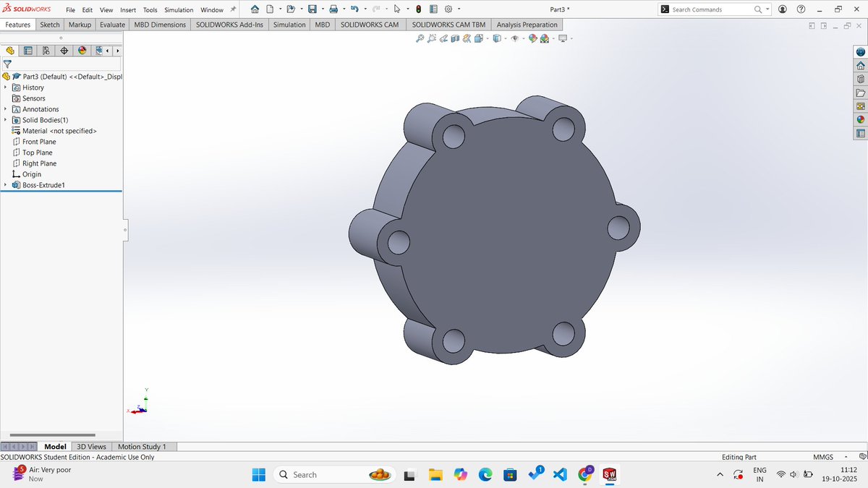
Task: Switch to the Analysis Preparation tab
Action: point(527,25)
